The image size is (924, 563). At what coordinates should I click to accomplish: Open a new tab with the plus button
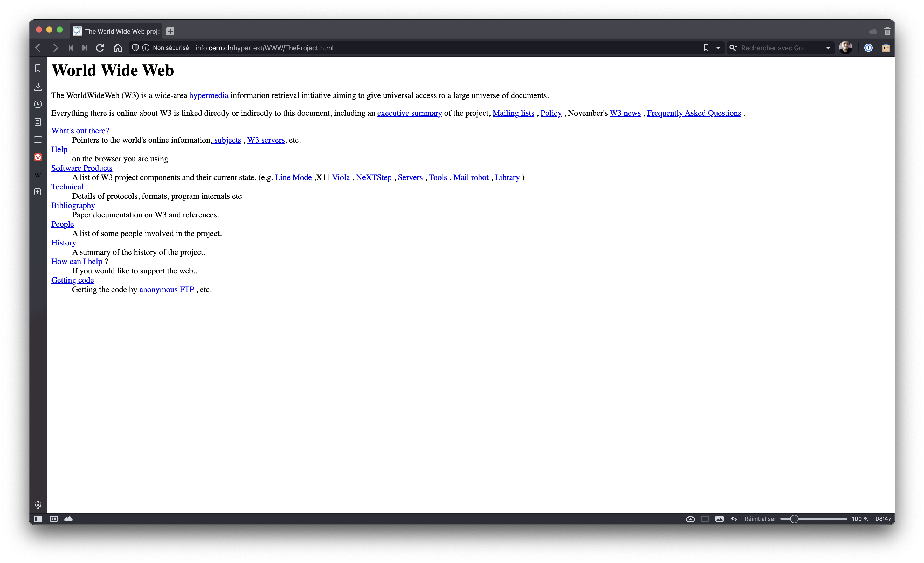[170, 31]
